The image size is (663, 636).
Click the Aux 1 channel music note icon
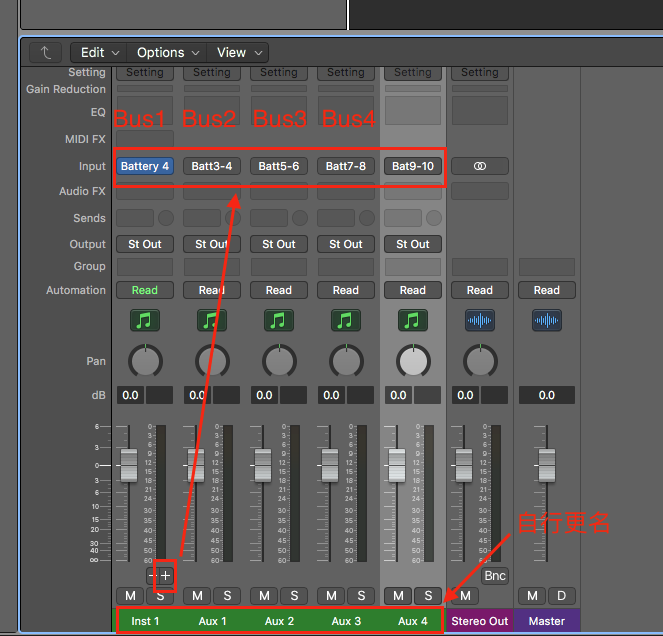click(212, 320)
